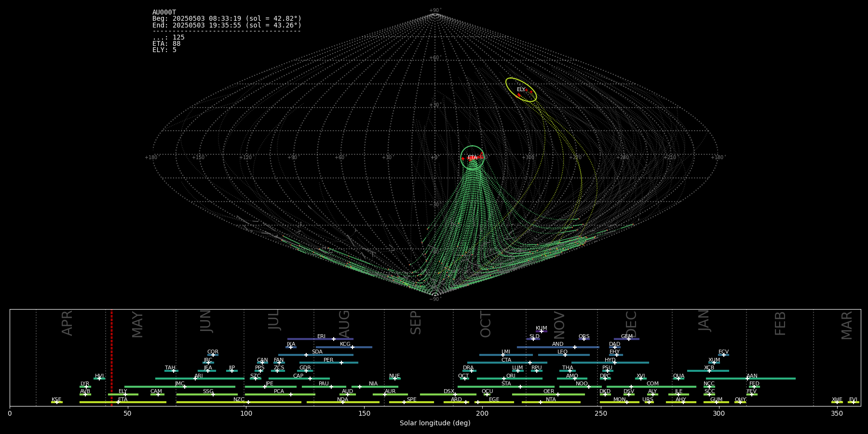Screen dimensions: 868x434
Task: Click the red dashed current-date line in timeline
Action: point(111,358)
